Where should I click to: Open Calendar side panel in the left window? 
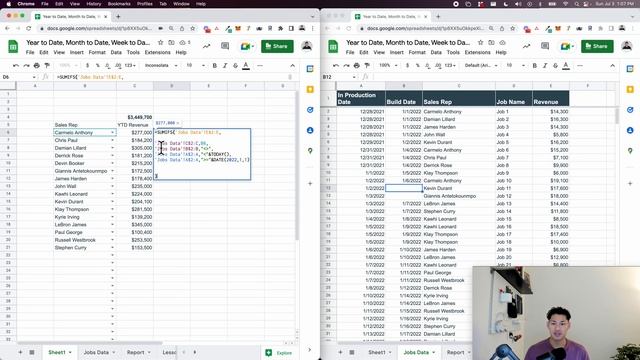[x=310, y=69]
